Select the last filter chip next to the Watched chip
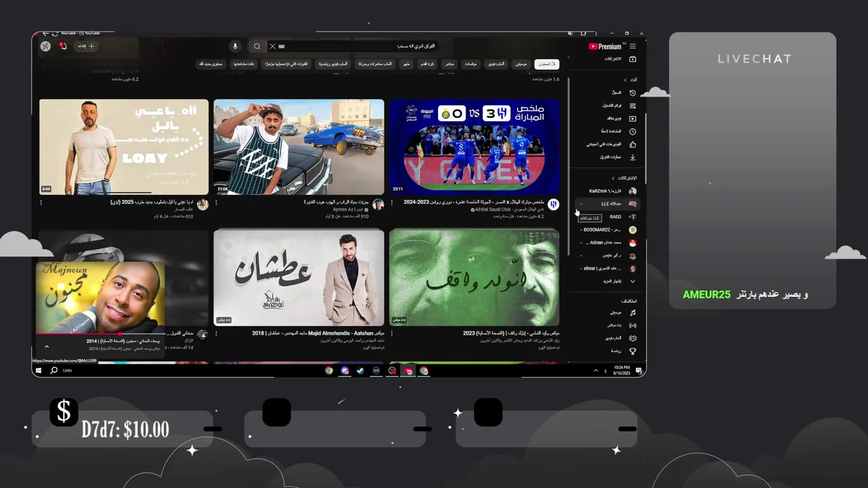 [x=211, y=64]
